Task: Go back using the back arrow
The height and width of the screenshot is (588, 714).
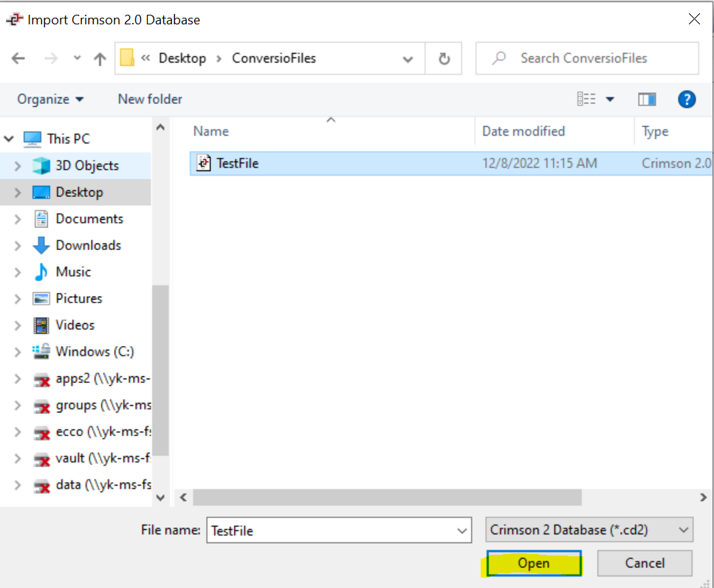Action: pos(18,58)
